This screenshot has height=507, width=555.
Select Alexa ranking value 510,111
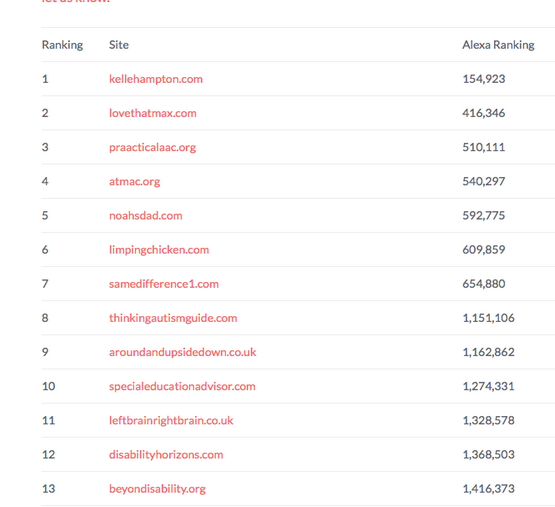[x=484, y=147]
